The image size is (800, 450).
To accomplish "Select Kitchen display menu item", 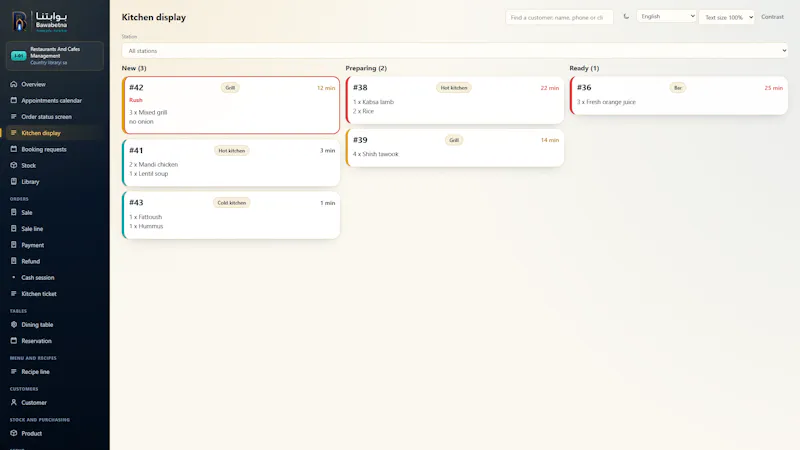I will pos(55,133).
